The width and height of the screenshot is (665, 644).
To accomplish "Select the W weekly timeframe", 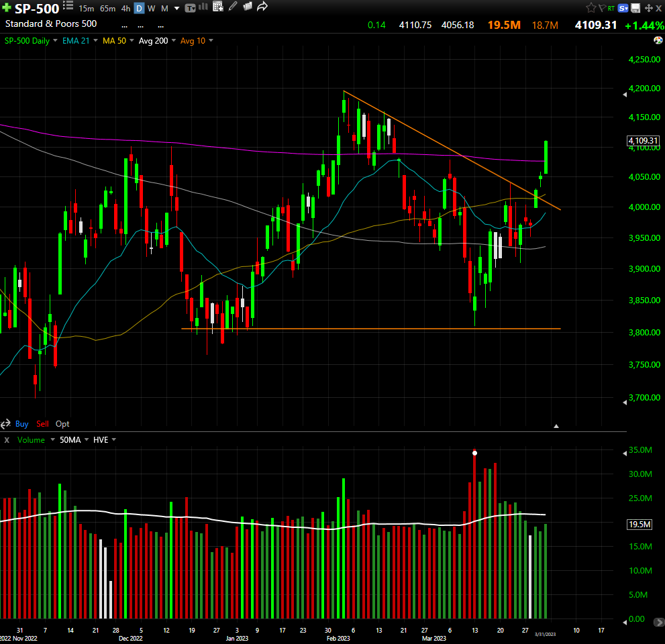I will (x=152, y=9).
